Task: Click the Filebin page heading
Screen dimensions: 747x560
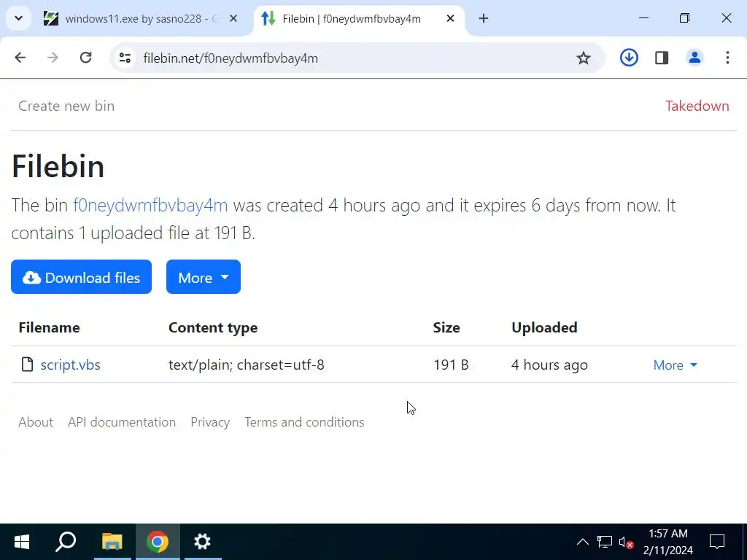Action: 58,166
